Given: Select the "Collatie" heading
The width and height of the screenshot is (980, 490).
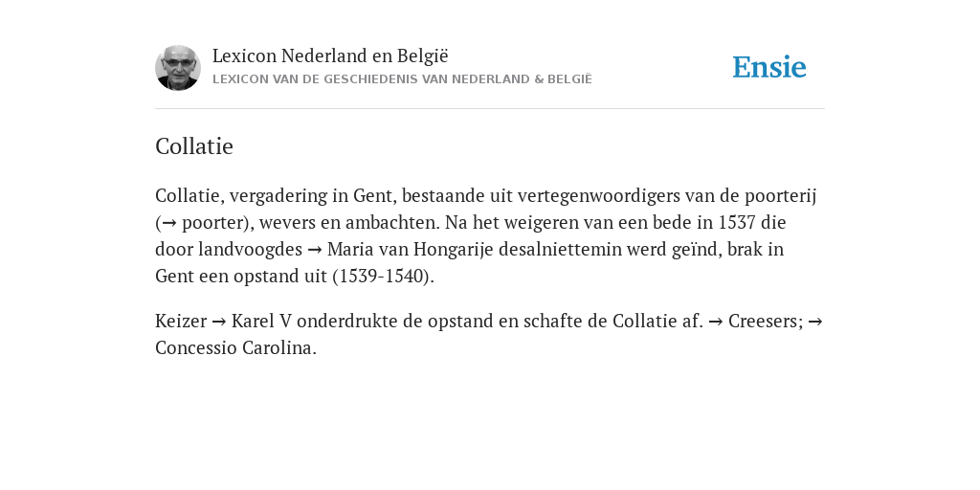Looking at the screenshot, I should [194, 146].
